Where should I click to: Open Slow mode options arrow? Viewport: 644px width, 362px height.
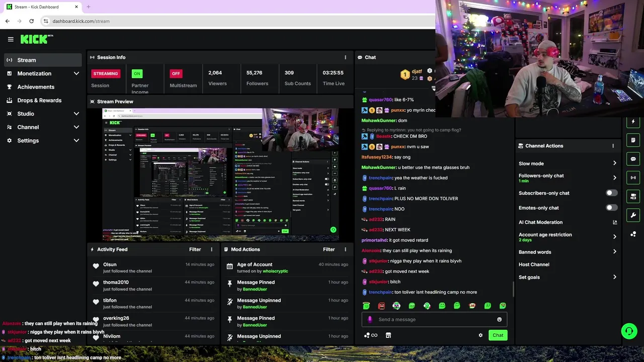click(x=614, y=163)
